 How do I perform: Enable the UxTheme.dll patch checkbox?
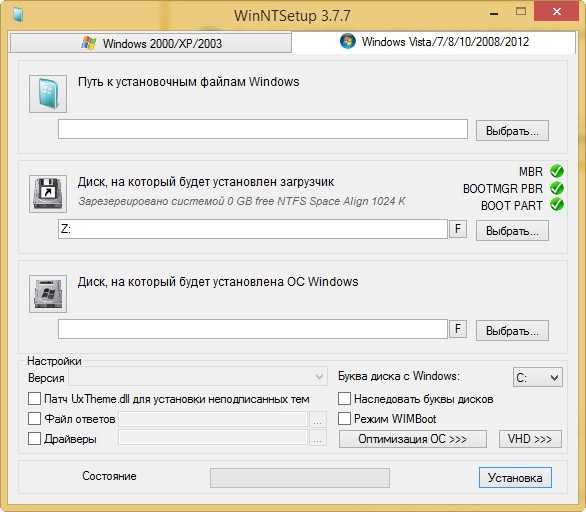click(x=34, y=398)
